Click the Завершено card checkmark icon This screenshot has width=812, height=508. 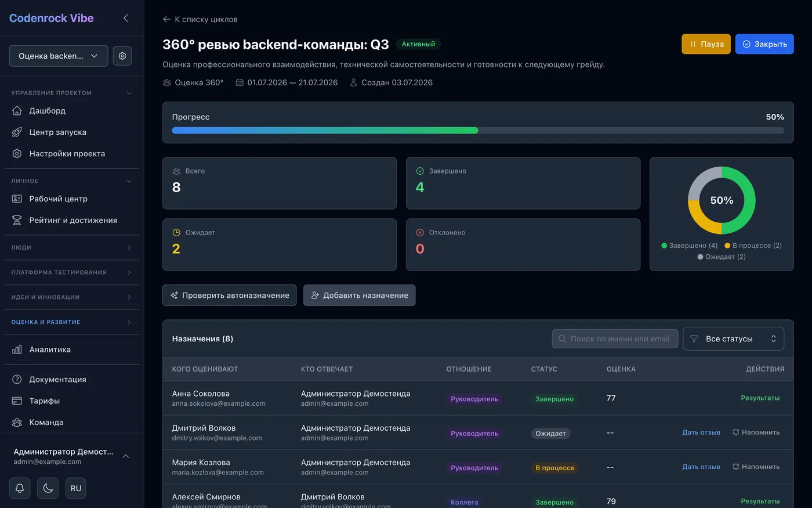(x=420, y=171)
